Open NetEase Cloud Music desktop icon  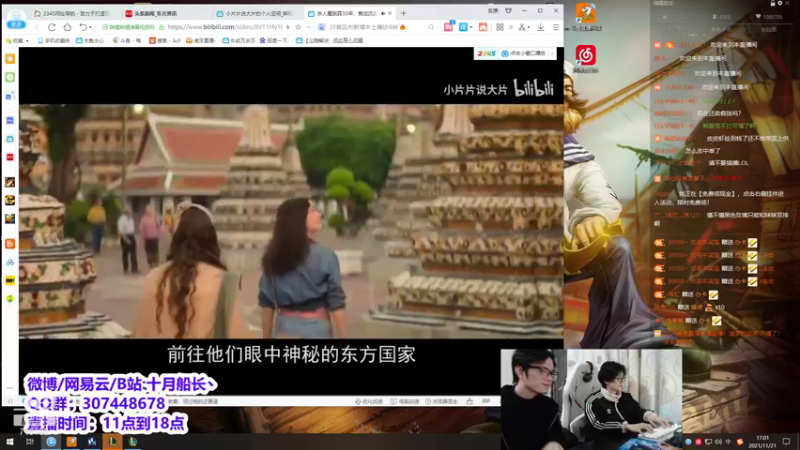[x=586, y=58]
